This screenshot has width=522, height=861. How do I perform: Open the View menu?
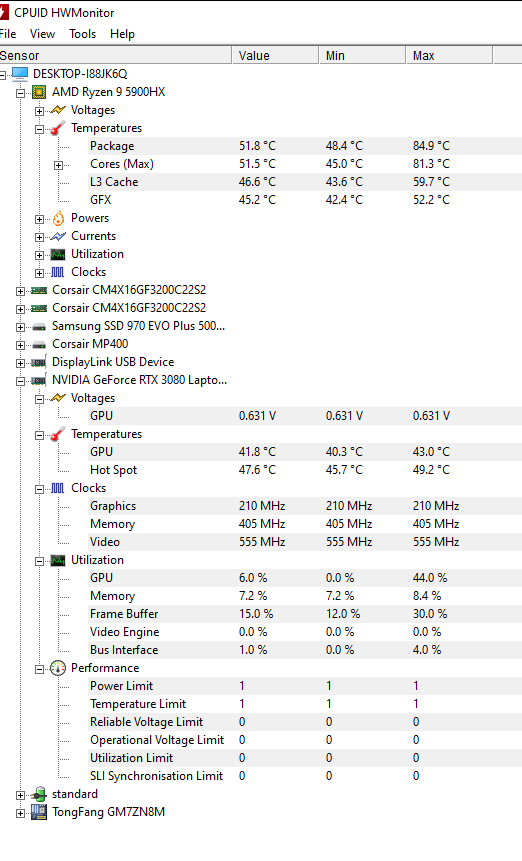42,34
